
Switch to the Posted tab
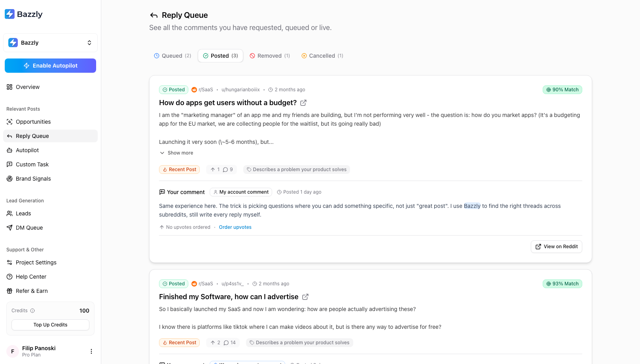click(x=220, y=56)
